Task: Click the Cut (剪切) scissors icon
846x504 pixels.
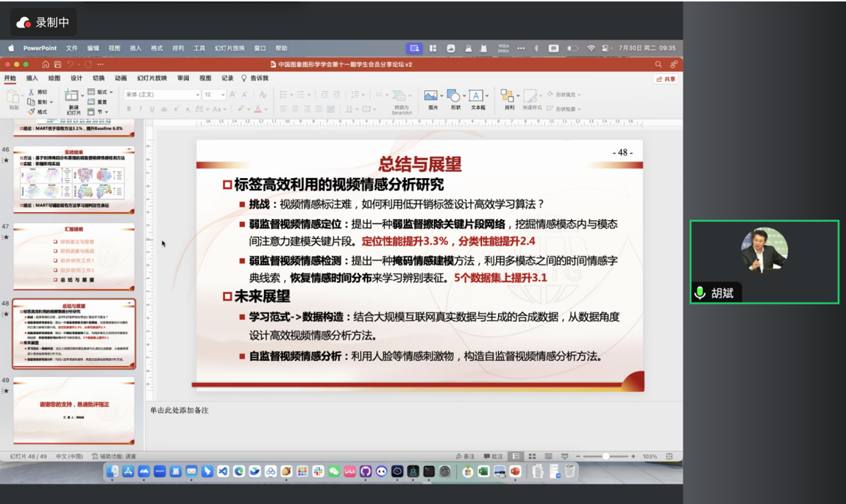Action: (31, 93)
